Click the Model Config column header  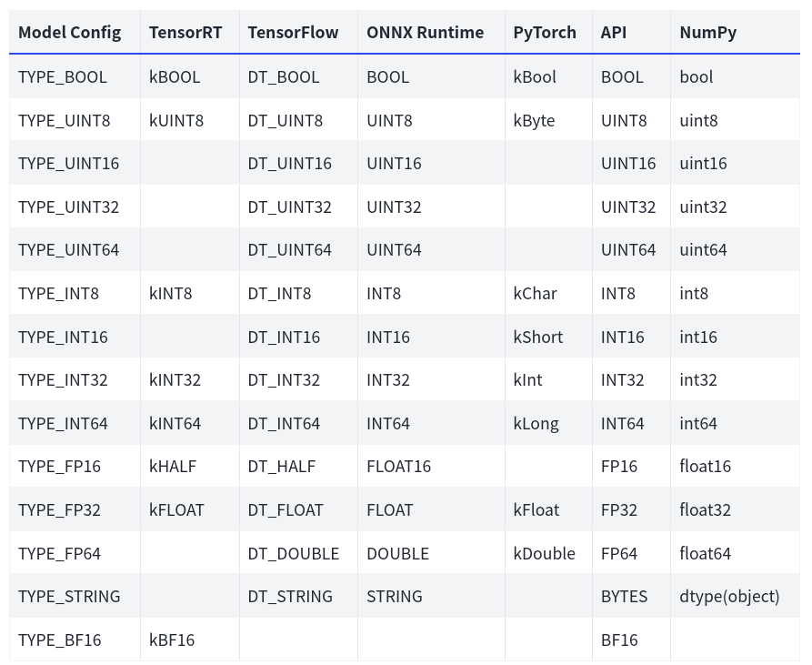point(69,33)
